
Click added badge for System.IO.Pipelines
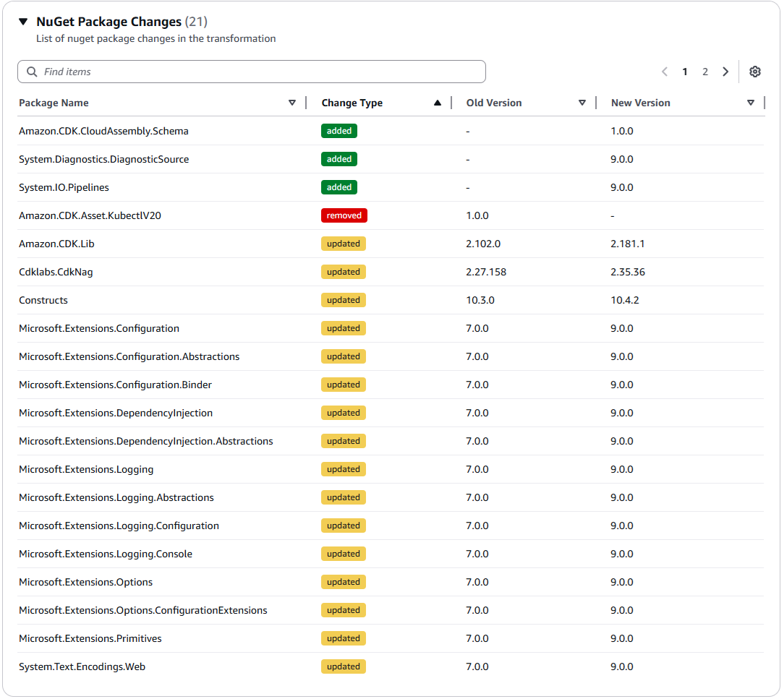click(339, 187)
